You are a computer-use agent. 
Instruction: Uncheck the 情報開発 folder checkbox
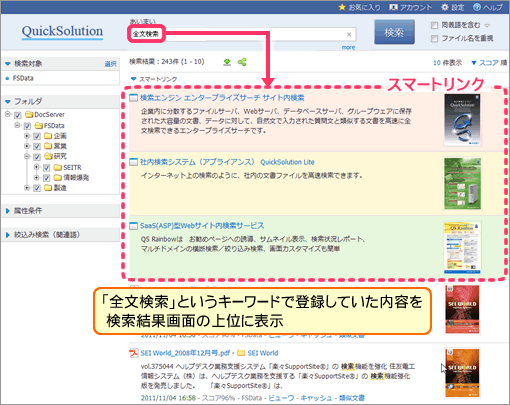coord(47,178)
